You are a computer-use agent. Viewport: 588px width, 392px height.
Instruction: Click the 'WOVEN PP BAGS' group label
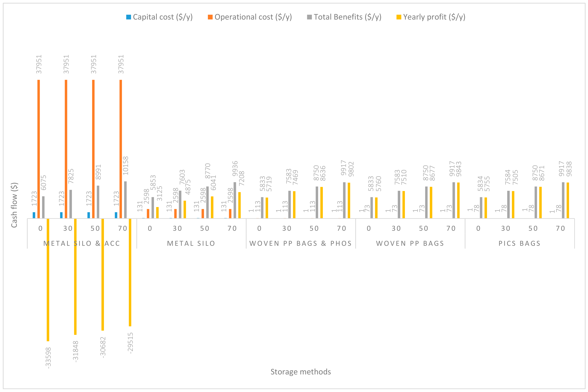click(410, 244)
